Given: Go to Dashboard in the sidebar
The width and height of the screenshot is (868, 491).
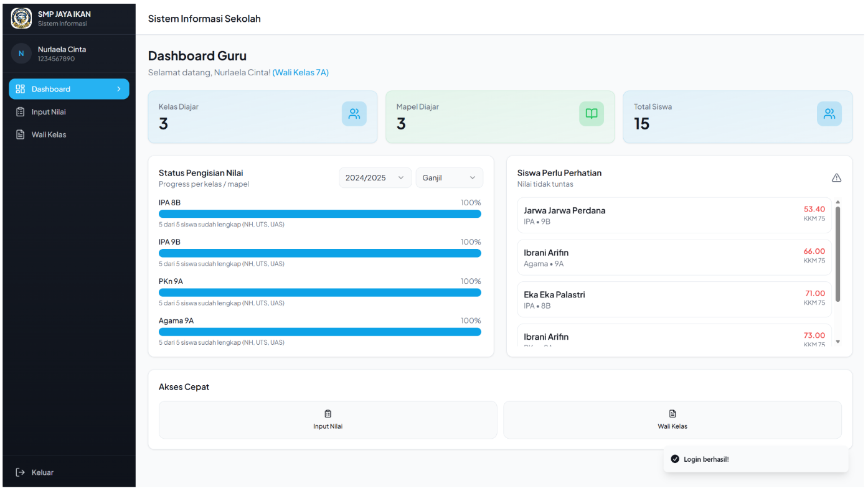Looking at the screenshot, I should pos(69,89).
